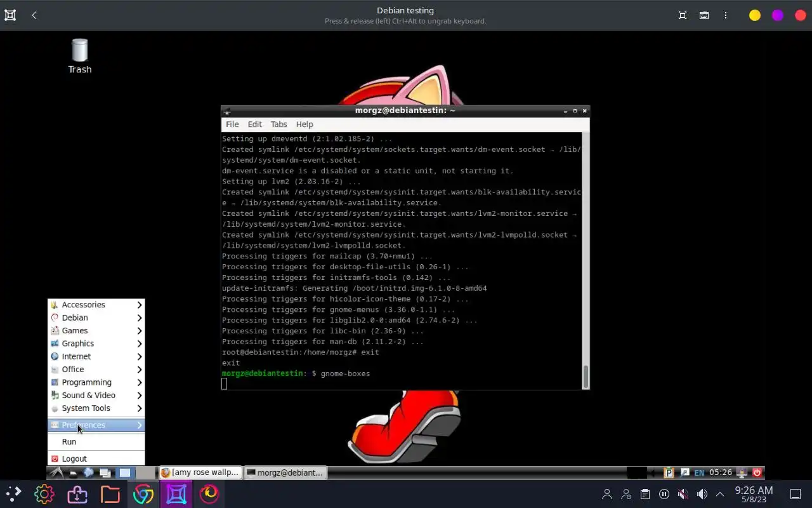Click the terminal window menu icon in titlebar
Screen dimensions: 812x508
coord(227,111)
